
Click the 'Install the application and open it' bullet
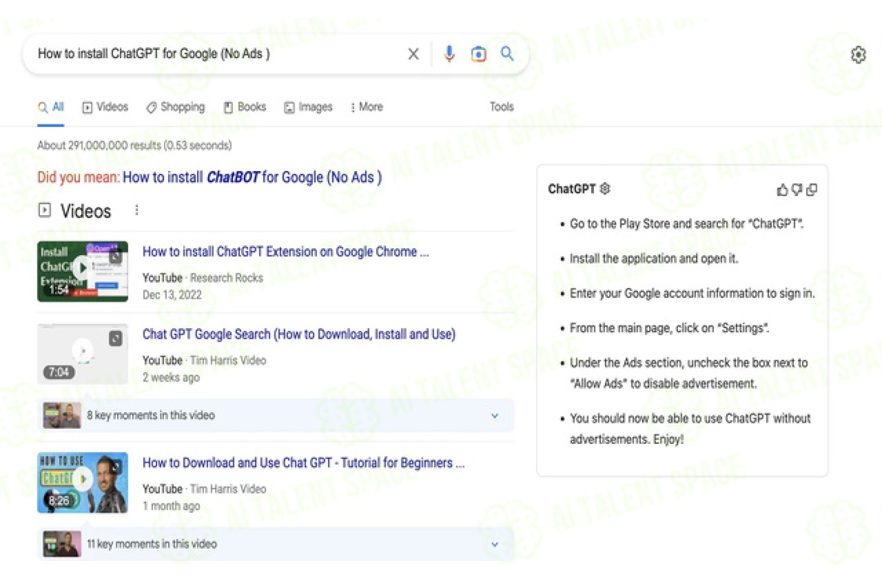click(654, 259)
